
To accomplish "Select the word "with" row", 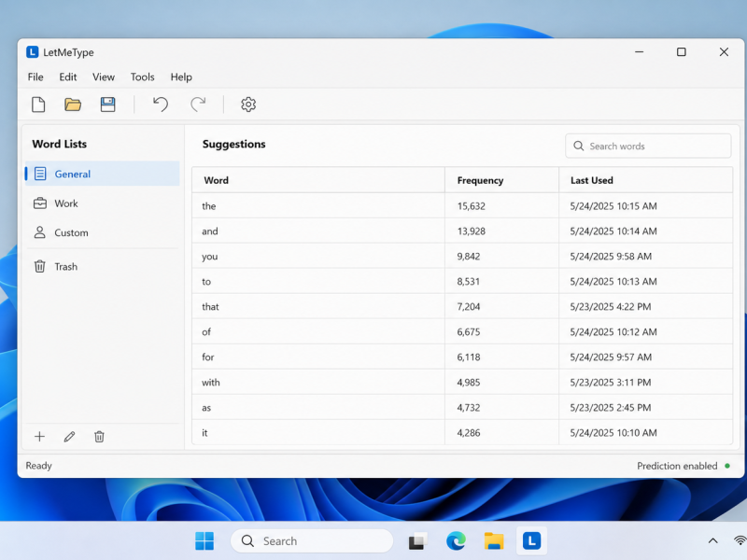I will coord(462,383).
